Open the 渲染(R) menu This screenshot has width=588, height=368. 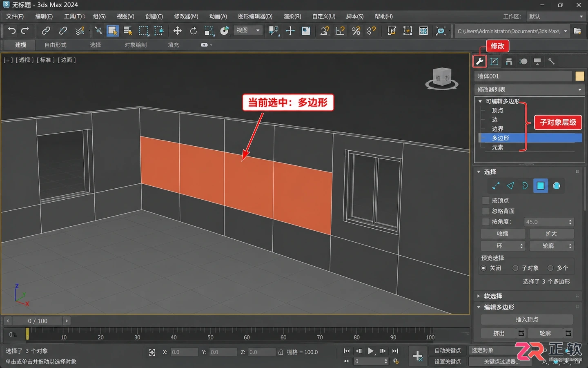click(x=292, y=16)
